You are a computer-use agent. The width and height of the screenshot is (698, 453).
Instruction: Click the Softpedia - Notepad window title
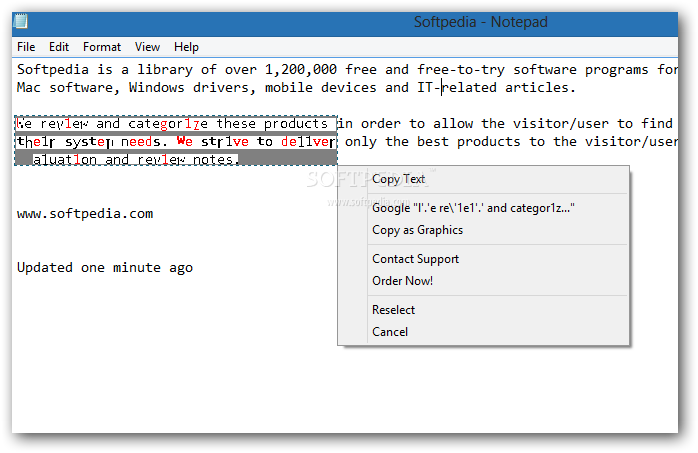(481, 22)
